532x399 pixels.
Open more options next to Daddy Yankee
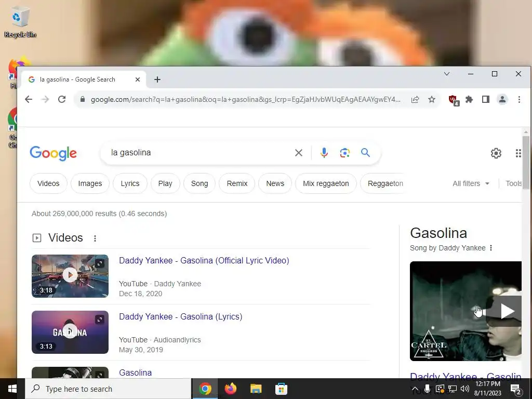point(491,248)
